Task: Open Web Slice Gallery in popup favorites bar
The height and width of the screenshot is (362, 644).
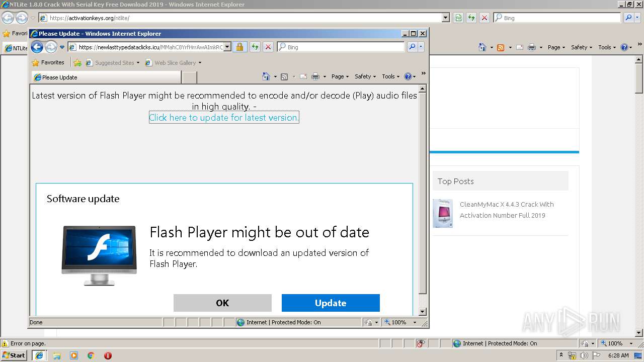Action: [173, 63]
